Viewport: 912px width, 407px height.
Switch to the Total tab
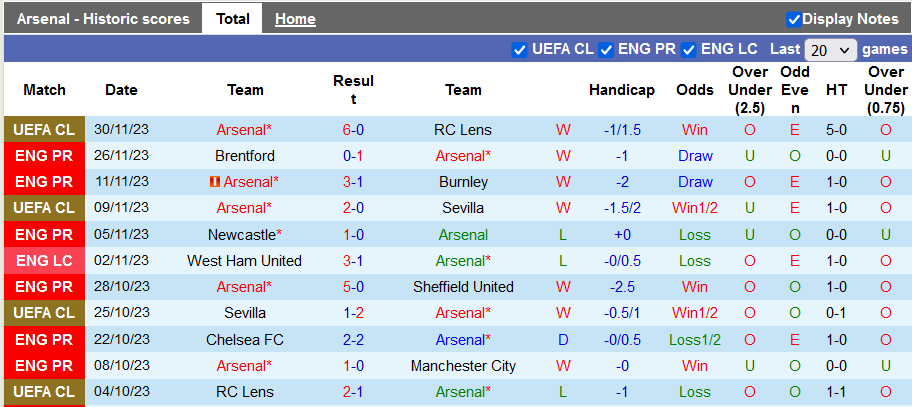click(x=232, y=19)
